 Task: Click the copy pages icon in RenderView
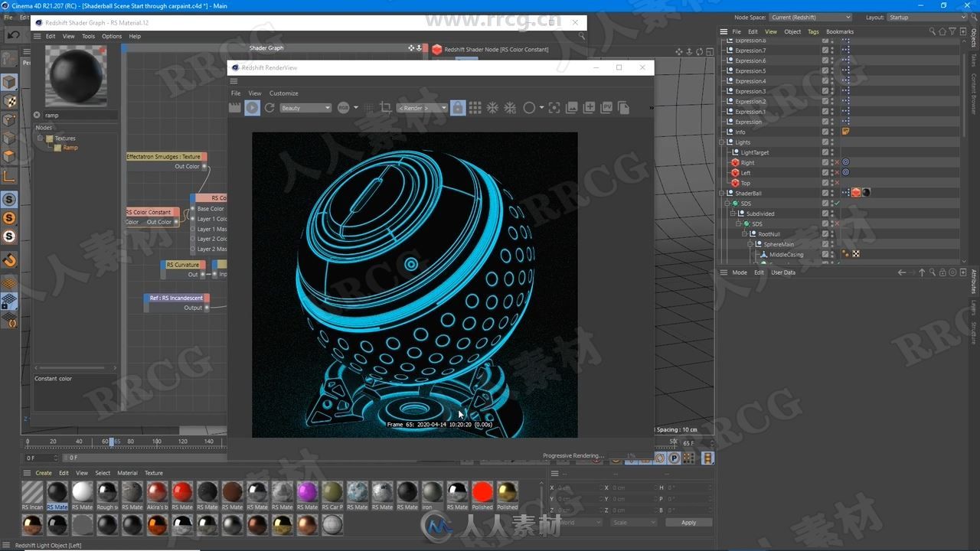click(623, 108)
